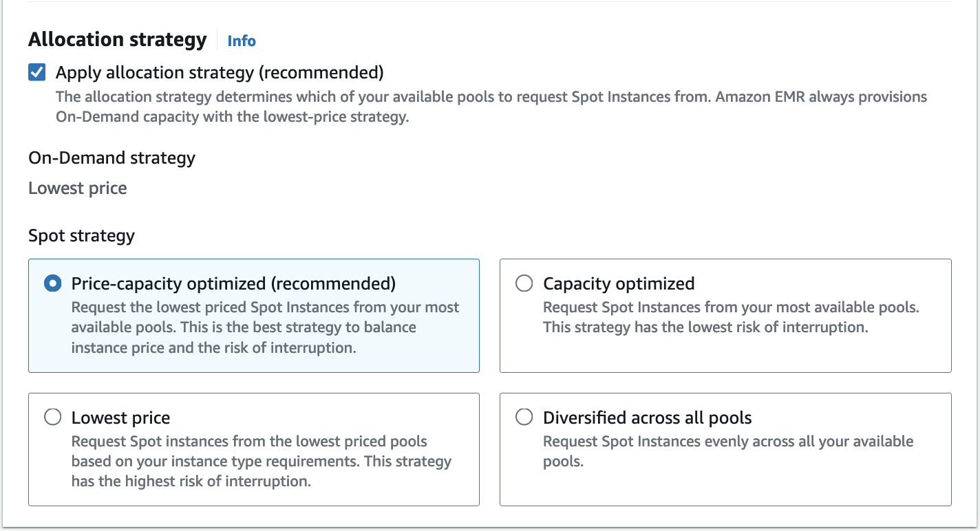Image resolution: width=980 pixels, height=531 pixels.
Task: Choose the Lowest price Spot strategy radio button
Action: pos(52,418)
